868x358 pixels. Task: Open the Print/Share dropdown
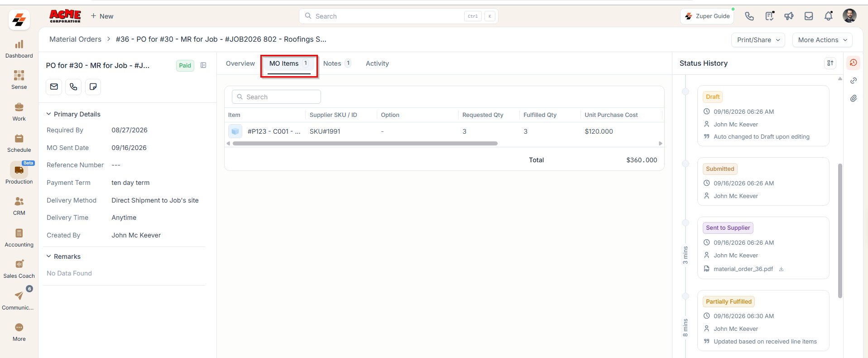click(x=758, y=40)
